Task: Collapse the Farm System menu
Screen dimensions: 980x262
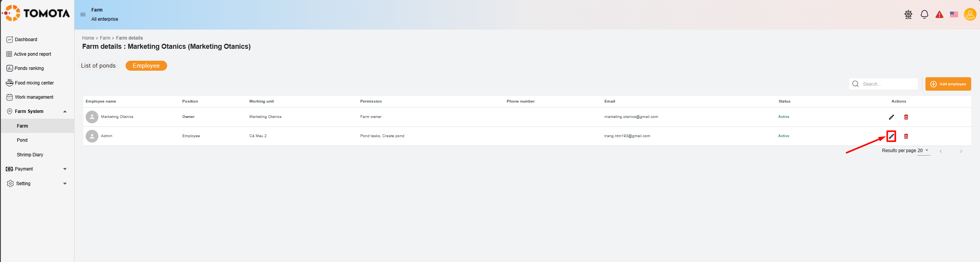Action: tap(65, 111)
